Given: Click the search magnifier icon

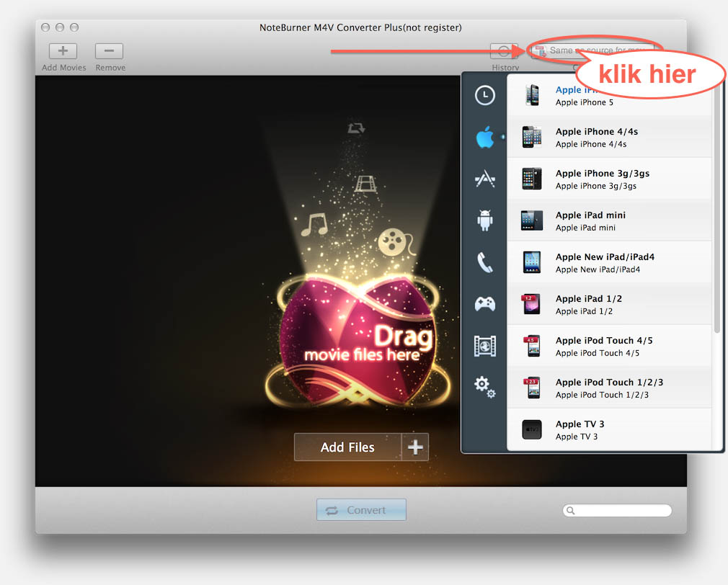Looking at the screenshot, I should coord(571,511).
